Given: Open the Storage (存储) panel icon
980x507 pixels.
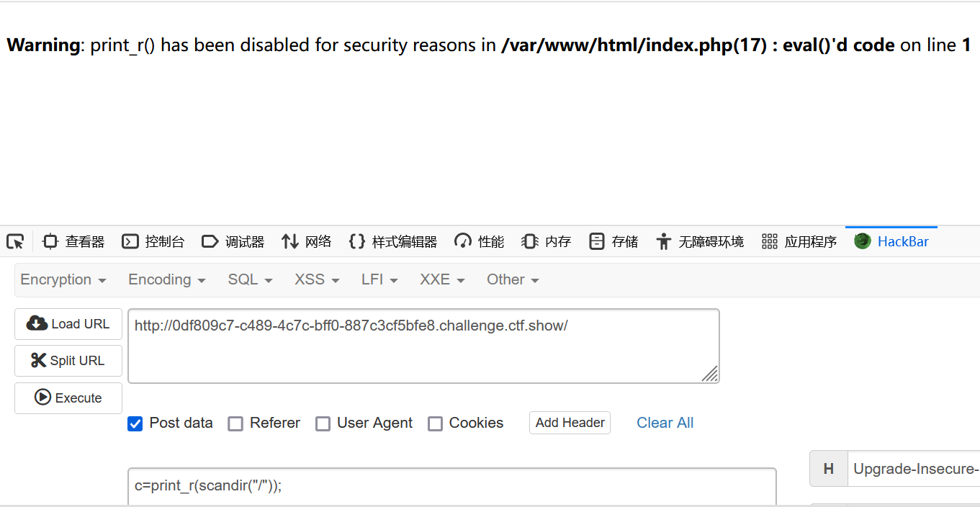Looking at the screenshot, I should coord(597,242).
